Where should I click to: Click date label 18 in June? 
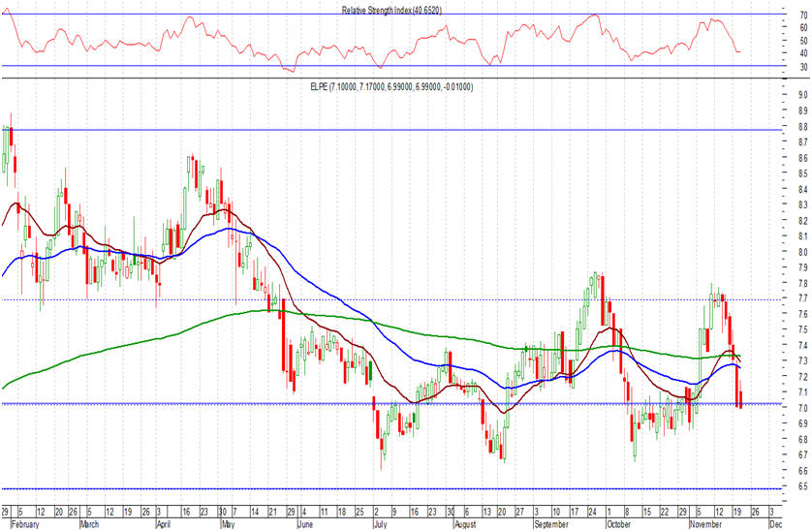coord(342,512)
